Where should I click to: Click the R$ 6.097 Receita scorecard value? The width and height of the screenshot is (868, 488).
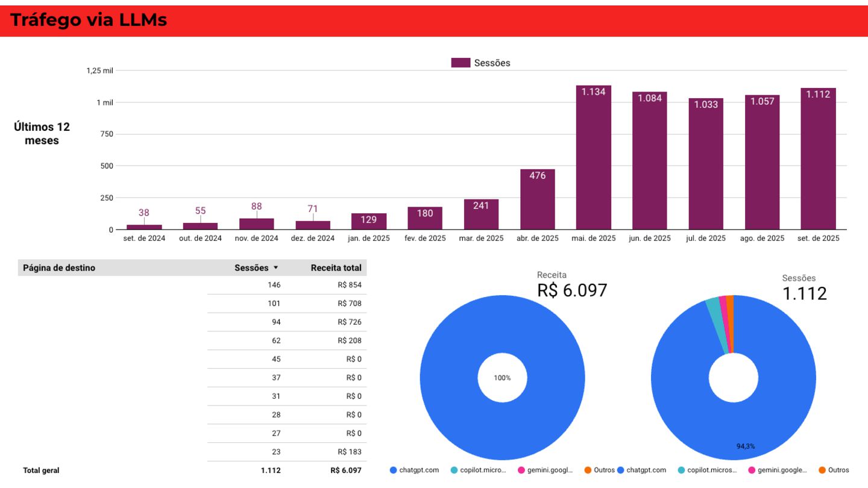(572, 290)
